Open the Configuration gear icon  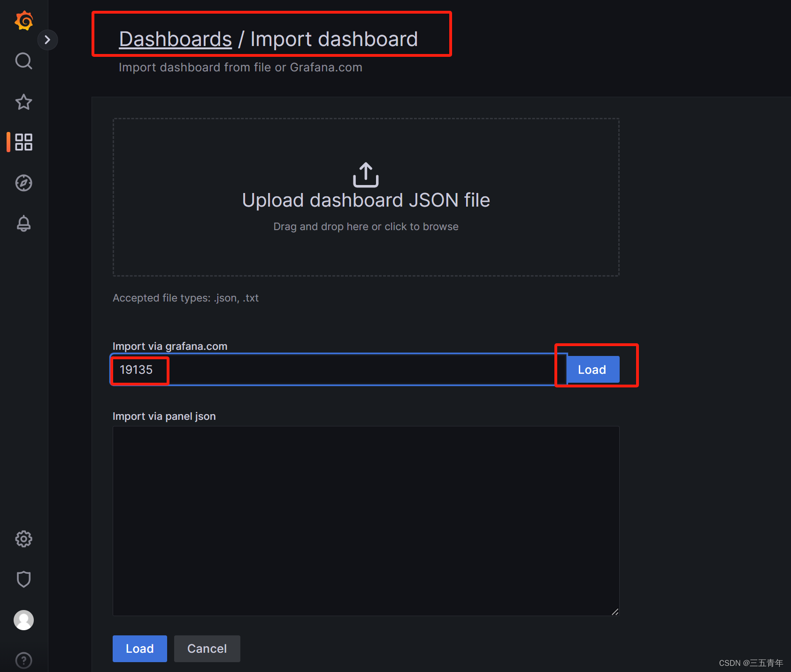click(24, 539)
